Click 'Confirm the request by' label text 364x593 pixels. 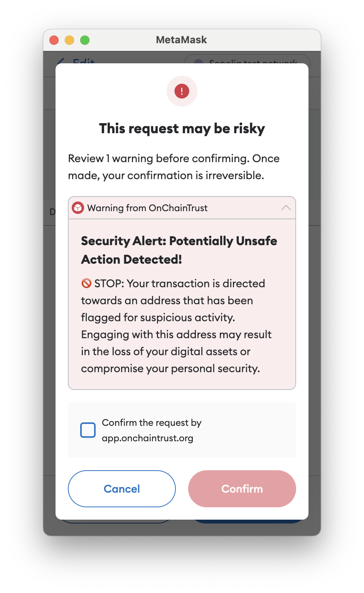pyautogui.click(x=152, y=423)
